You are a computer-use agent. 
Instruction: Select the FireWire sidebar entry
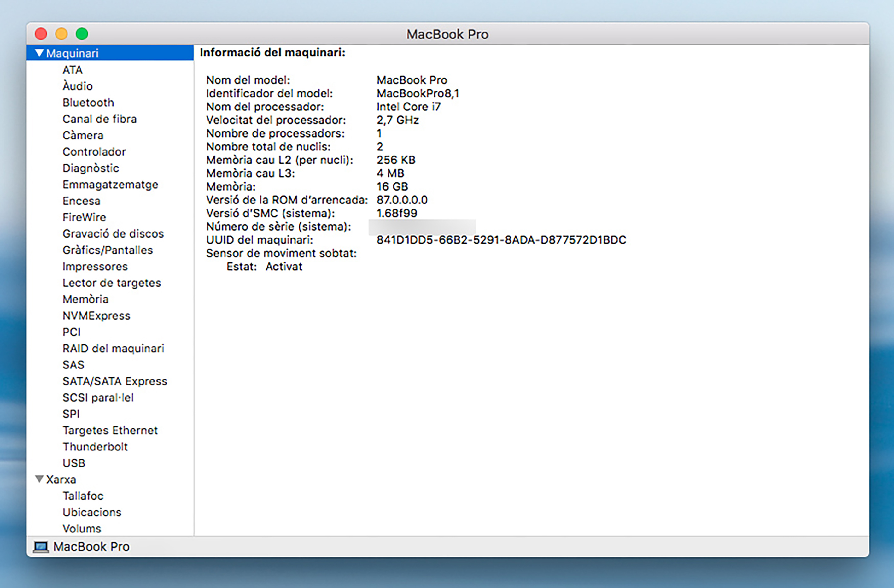click(x=84, y=217)
